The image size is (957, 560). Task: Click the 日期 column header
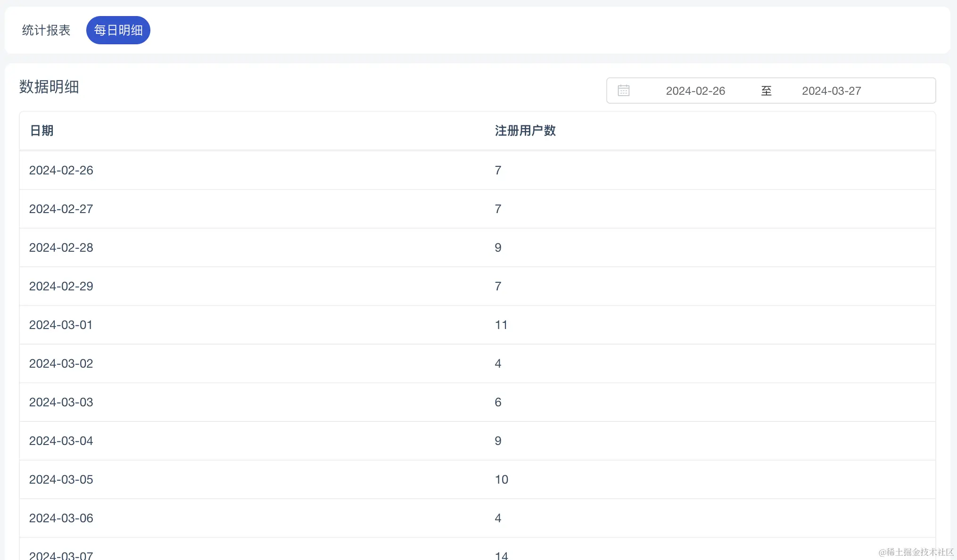point(41,131)
